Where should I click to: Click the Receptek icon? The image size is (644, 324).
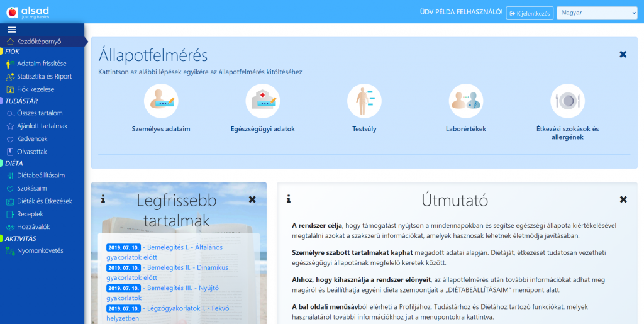[x=10, y=214]
